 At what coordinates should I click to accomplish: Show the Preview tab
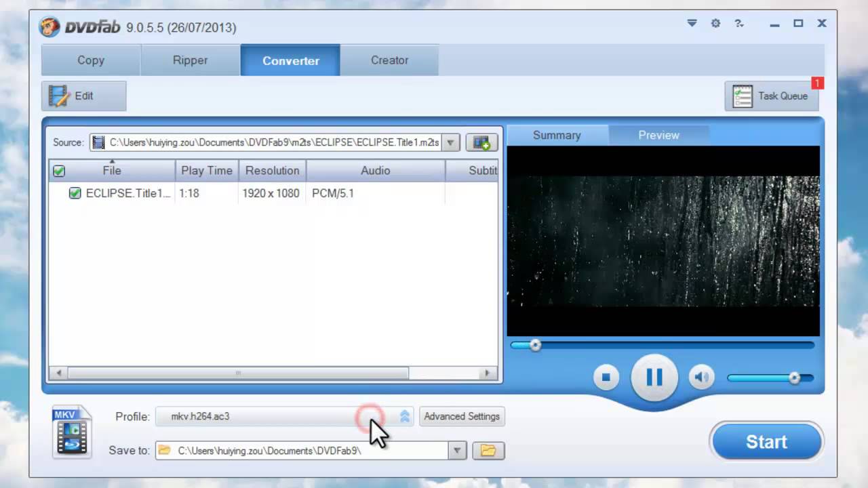point(658,135)
